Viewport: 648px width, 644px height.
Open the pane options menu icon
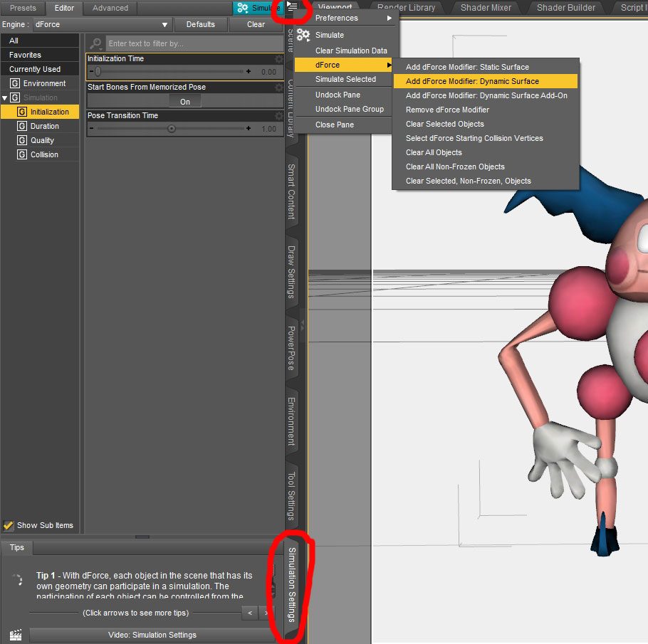coord(292,6)
